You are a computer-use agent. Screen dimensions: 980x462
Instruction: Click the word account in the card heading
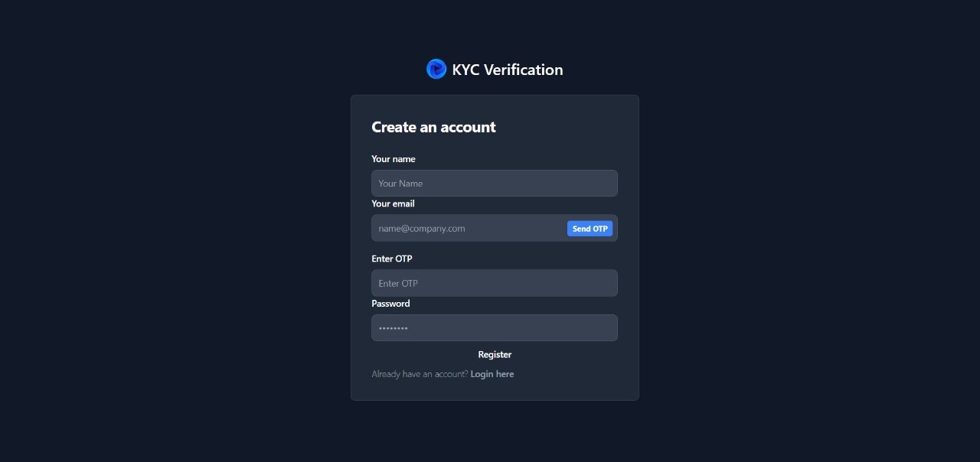tap(467, 127)
